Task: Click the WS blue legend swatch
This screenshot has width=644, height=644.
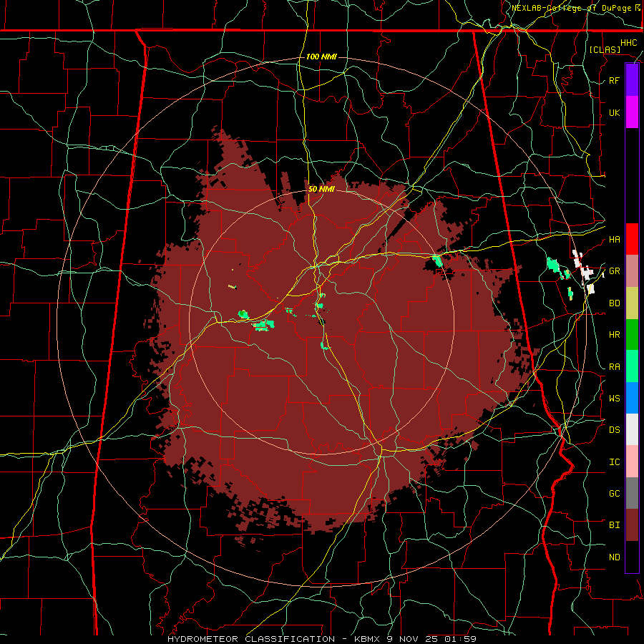Action: 632,398
